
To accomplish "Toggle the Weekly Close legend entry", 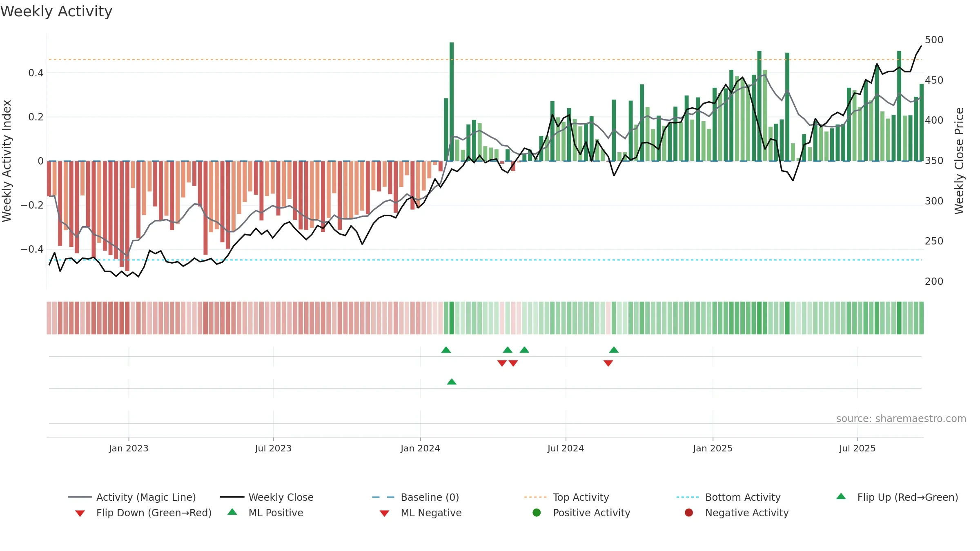I will coord(267,497).
